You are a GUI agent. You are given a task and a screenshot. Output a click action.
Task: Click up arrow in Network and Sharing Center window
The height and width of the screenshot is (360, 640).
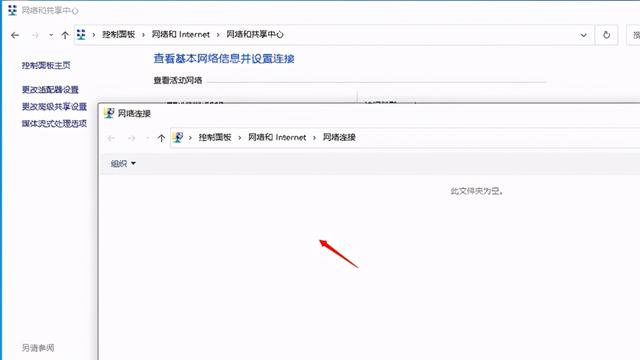point(65,35)
